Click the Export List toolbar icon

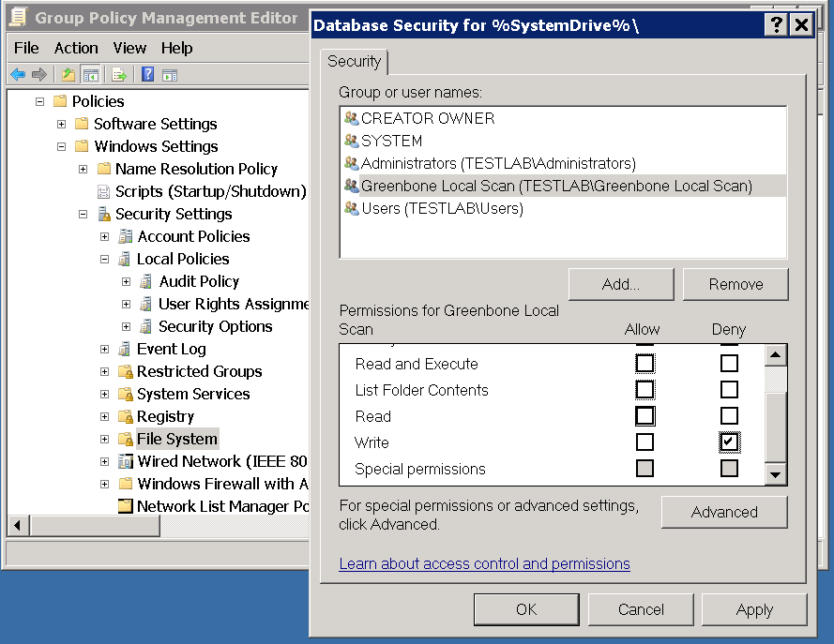click(x=119, y=74)
